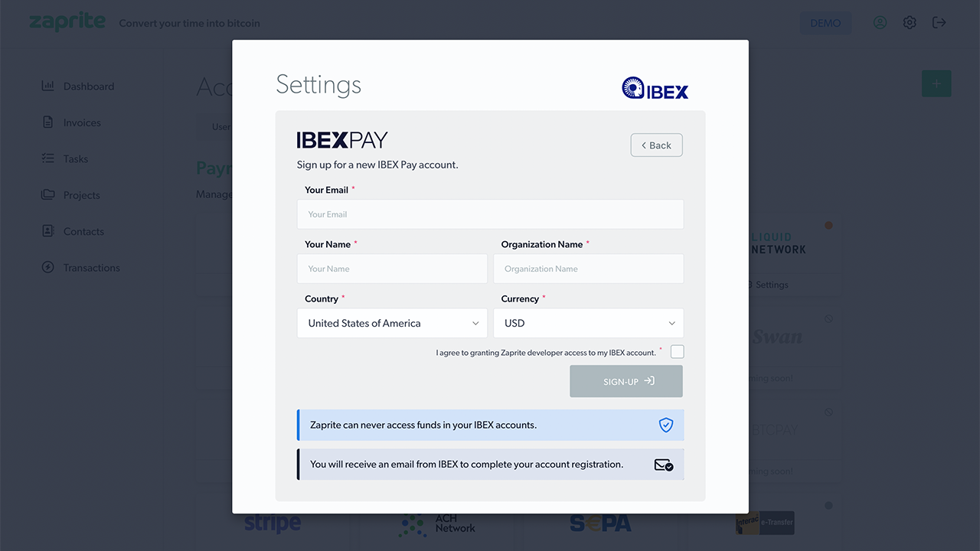This screenshot has height=551, width=980.
Task: Click the Projects folder icon
Action: tap(47, 194)
